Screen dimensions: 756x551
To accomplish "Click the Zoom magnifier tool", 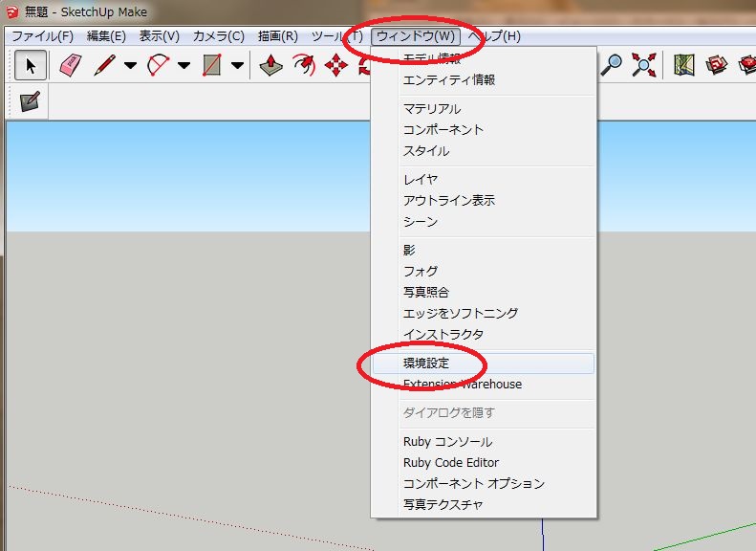I will coord(612,65).
